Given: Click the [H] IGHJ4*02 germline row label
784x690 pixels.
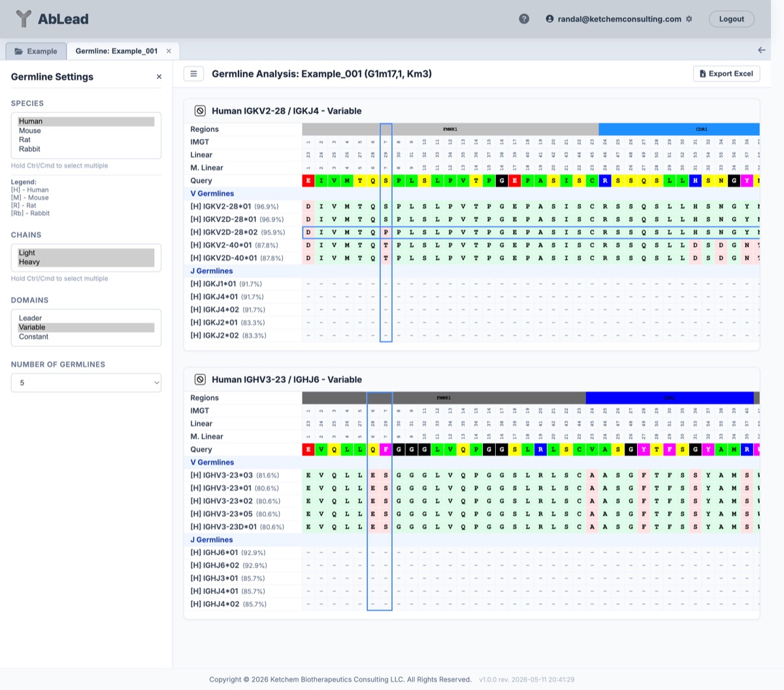Looking at the screenshot, I should 229,604.
